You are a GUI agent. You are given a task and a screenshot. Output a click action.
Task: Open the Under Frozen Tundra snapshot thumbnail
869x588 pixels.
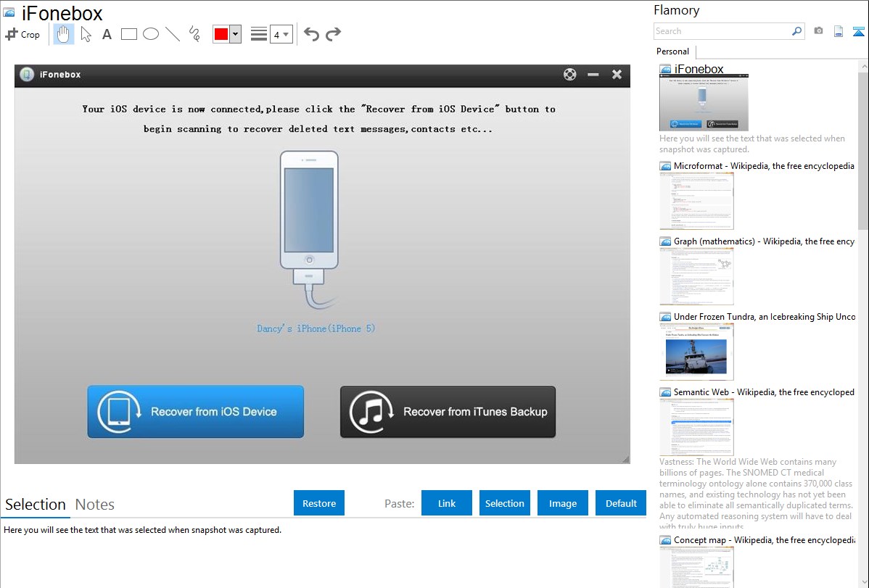[696, 352]
